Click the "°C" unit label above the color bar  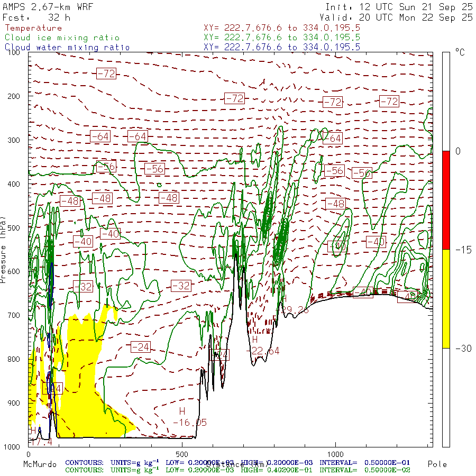[460, 52]
